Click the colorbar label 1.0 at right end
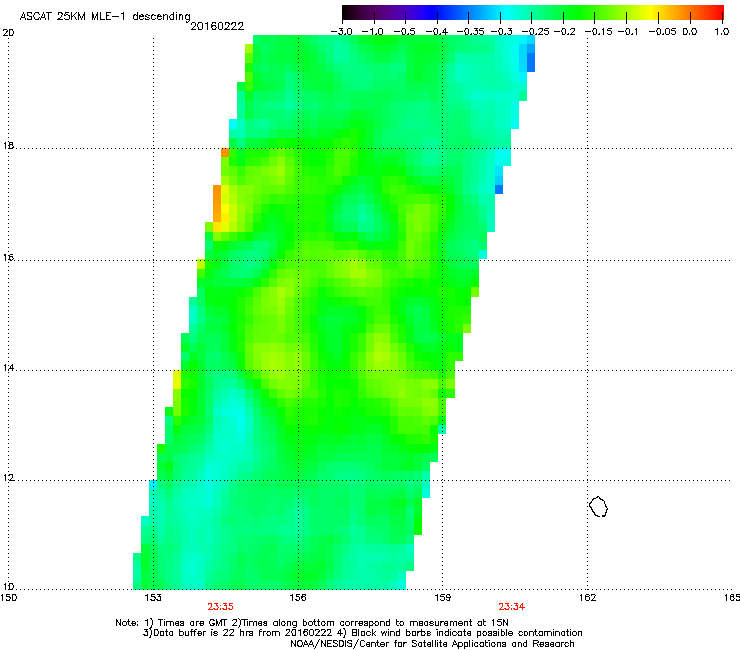Screen dimensions: 740x650 point(722,32)
